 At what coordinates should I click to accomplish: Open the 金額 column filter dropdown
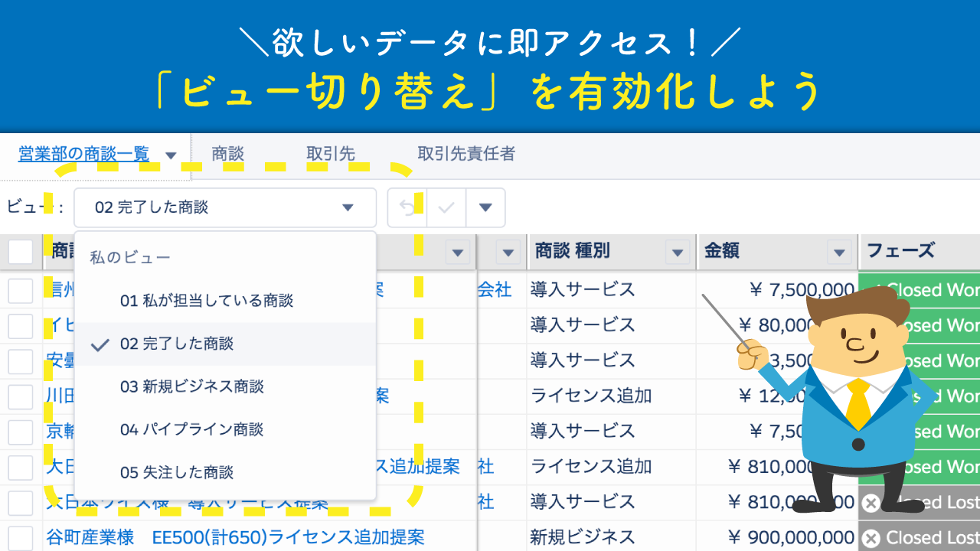click(x=840, y=252)
